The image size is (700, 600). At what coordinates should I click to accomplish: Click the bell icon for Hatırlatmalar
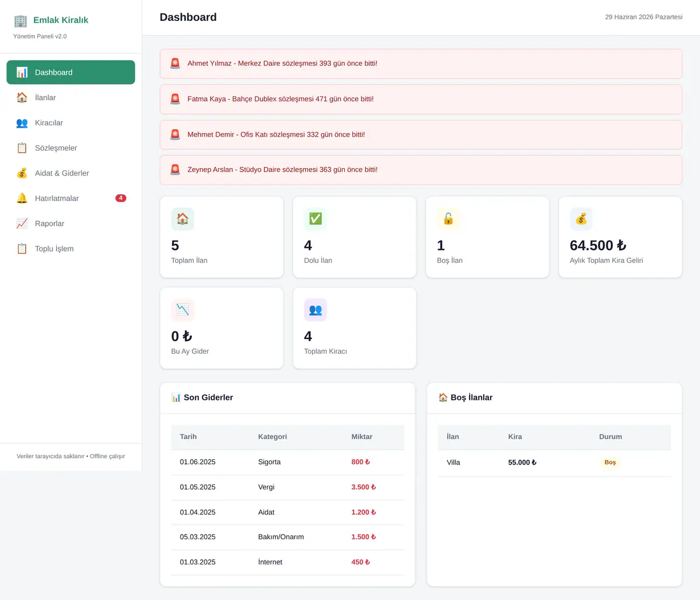[x=22, y=198]
